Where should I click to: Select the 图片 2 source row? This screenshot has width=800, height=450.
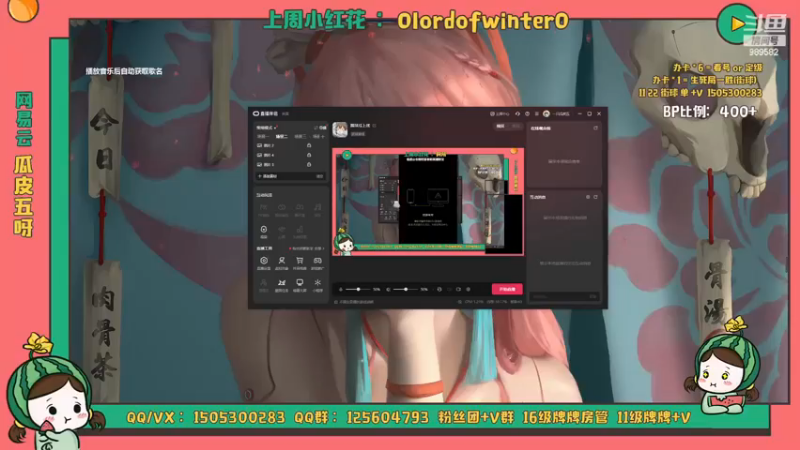coord(290,145)
